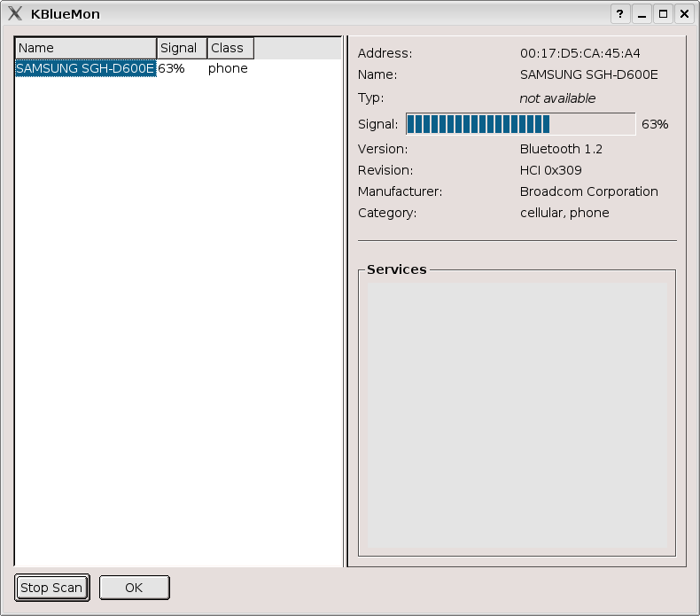Viewport: 700px width, 616px height.
Task: Open the X window menu icon in title bar
Action: [15, 13]
